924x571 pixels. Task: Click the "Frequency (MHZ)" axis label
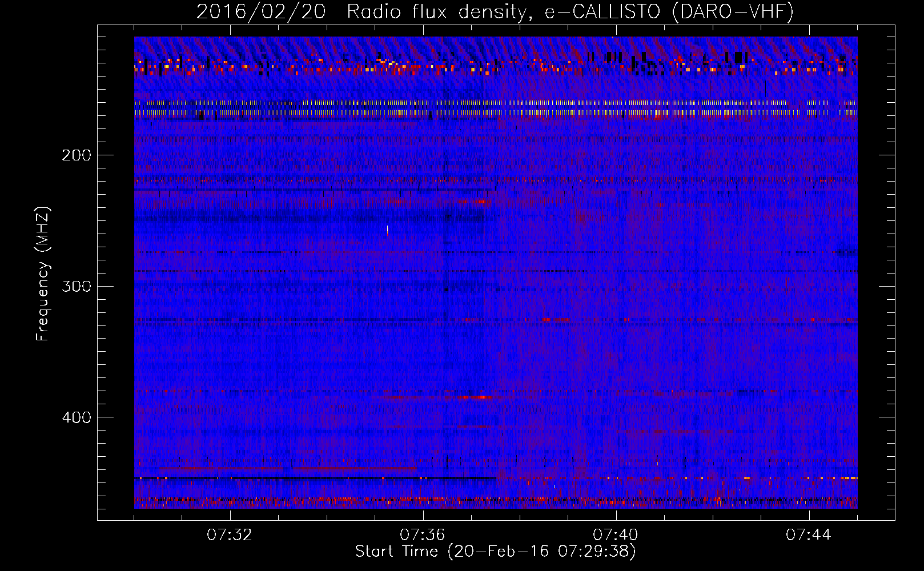click(x=43, y=274)
